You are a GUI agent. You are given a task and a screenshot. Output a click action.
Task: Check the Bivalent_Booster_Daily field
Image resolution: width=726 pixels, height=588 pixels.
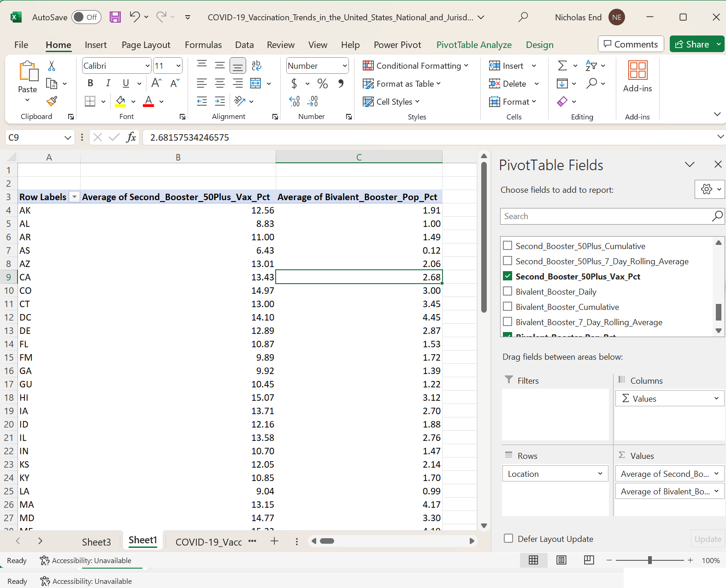tap(508, 291)
